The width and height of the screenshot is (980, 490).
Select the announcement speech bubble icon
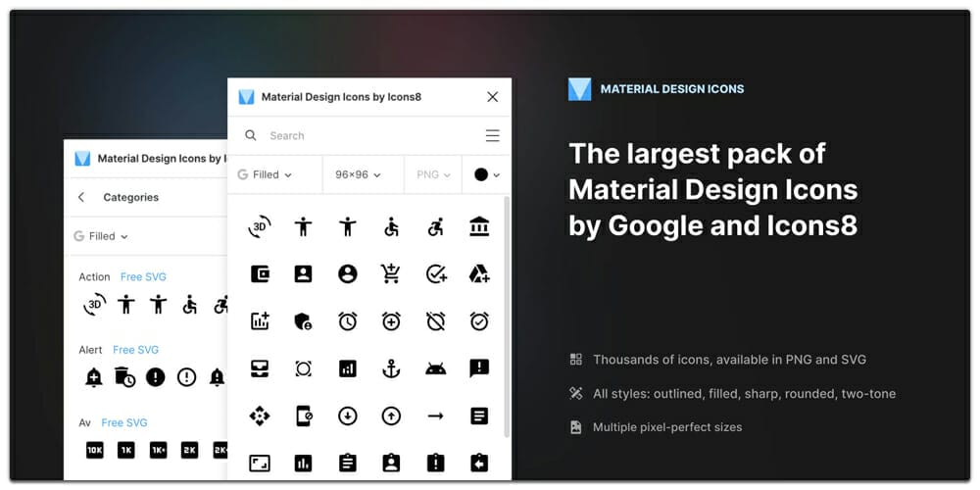pyautogui.click(x=479, y=368)
